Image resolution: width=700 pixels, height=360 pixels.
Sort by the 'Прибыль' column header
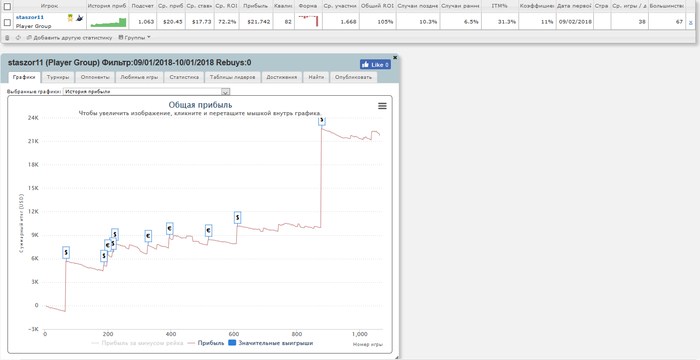pyautogui.click(x=256, y=7)
